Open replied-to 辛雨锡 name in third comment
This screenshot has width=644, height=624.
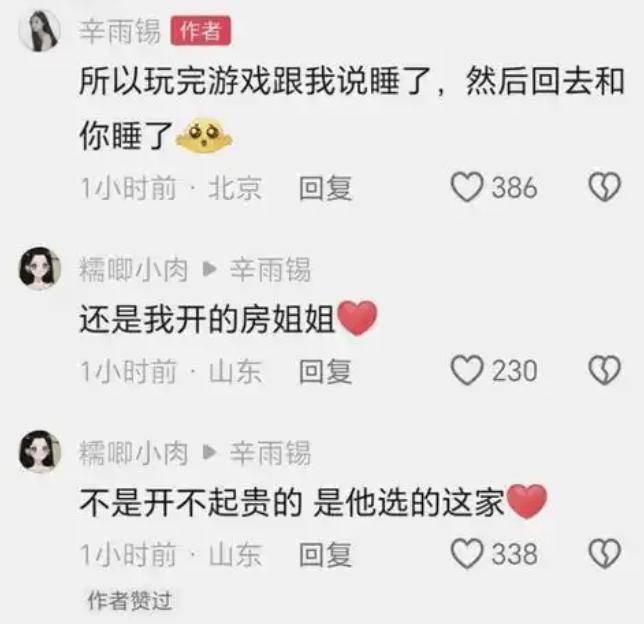tap(270, 453)
